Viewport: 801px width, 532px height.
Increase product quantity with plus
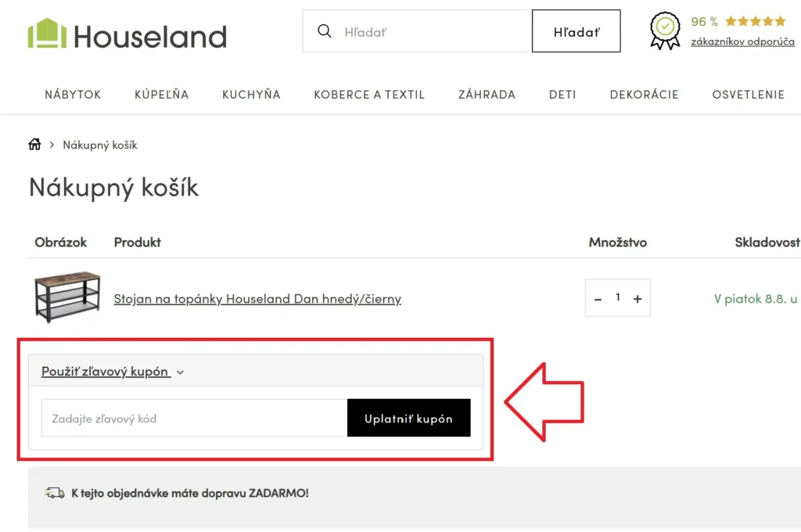pos(638,299)
